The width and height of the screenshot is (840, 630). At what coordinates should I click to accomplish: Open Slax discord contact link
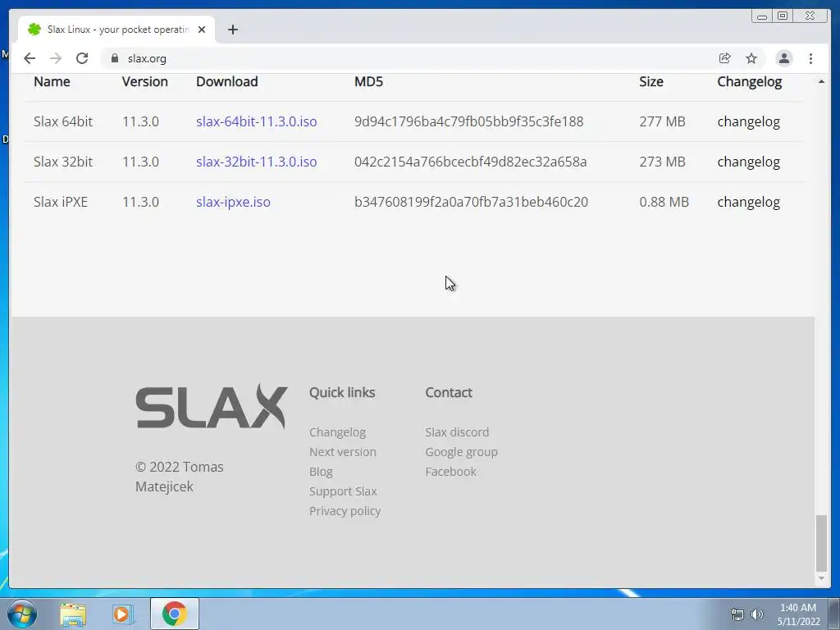pyautogui.click(x=457, y=432)
